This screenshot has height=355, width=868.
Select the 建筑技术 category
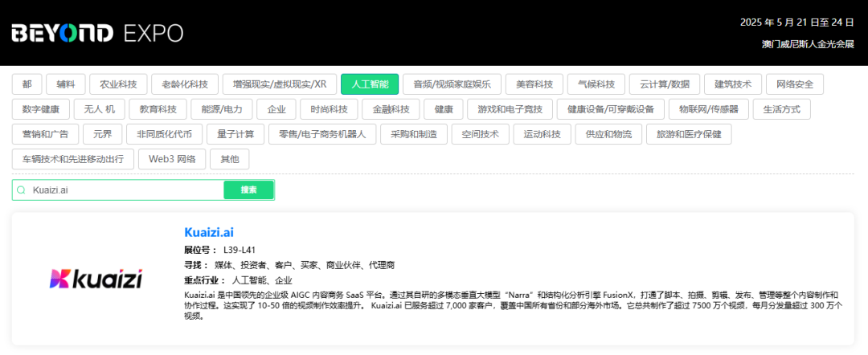coord(733,84)
